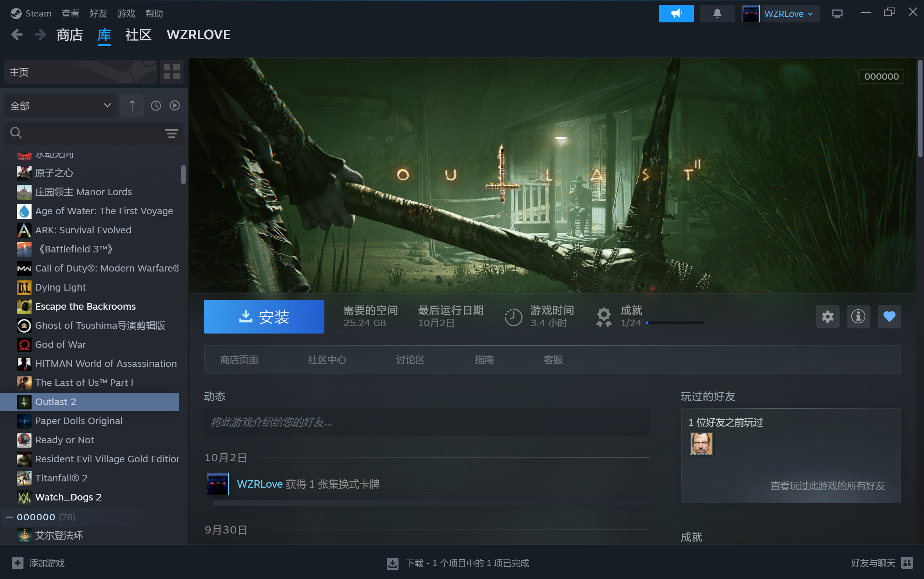Viewport: 924px width, 579px height.
Task: Open the notifications bell
Action: pyautogui.click(x=717, y=14)
